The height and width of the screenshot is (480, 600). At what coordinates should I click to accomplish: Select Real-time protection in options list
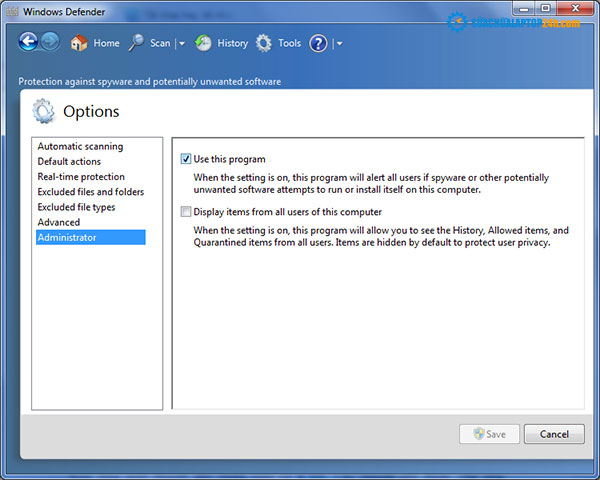[81, 177]
